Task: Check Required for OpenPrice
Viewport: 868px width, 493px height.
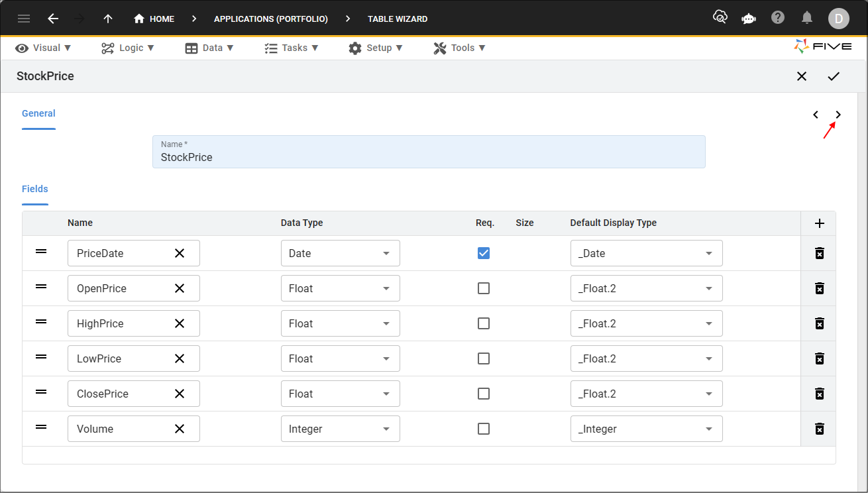Action: (484, 288)
